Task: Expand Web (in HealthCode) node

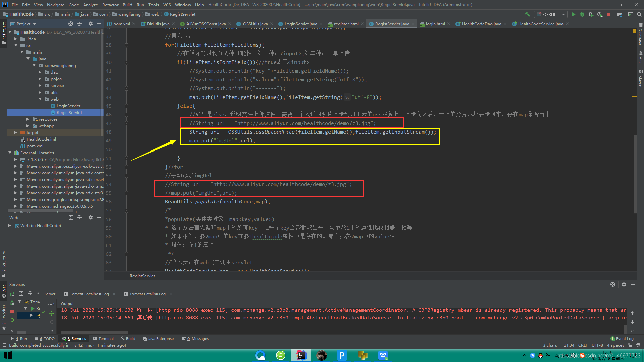Action: point(10,226)
